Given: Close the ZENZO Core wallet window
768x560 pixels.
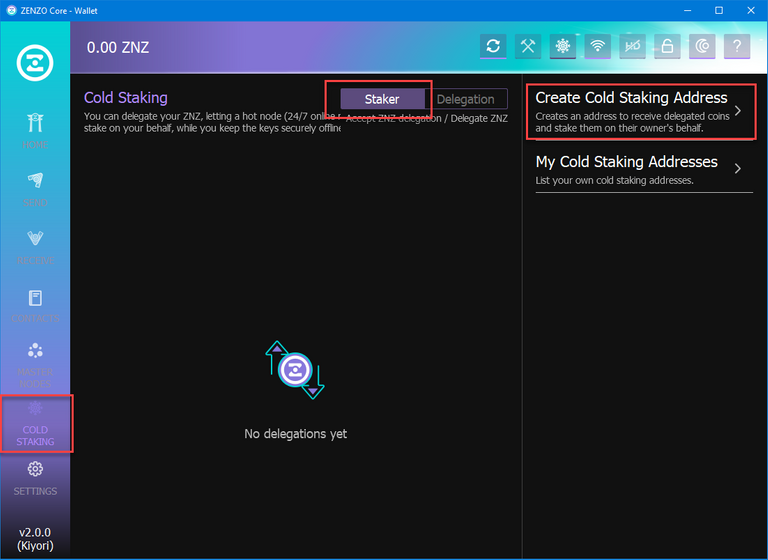Looking at the screenshot, I should point(751,10).
